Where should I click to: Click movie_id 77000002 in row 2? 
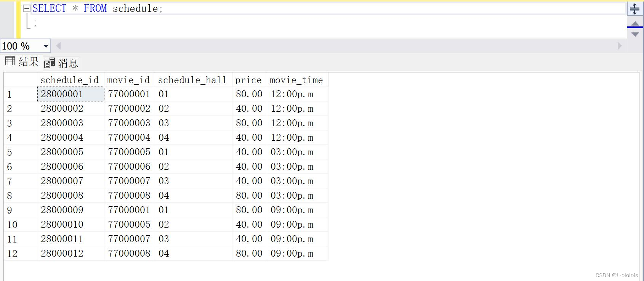tap(130, 109)
